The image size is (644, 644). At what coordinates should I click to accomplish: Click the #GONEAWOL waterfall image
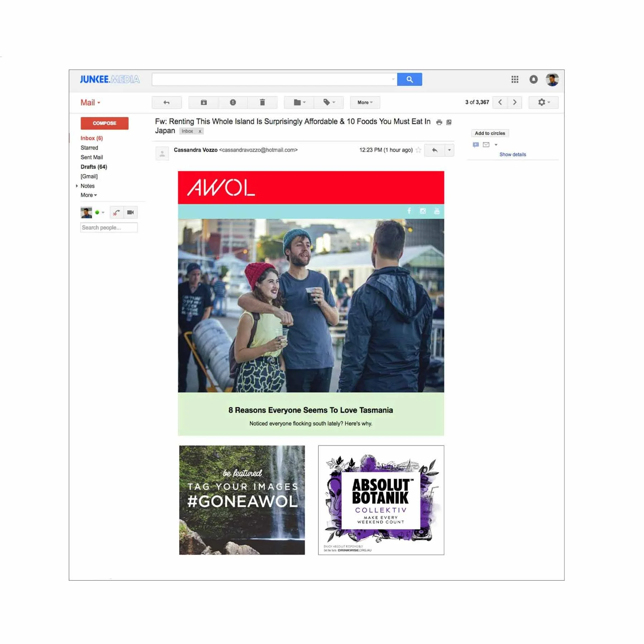242,500
